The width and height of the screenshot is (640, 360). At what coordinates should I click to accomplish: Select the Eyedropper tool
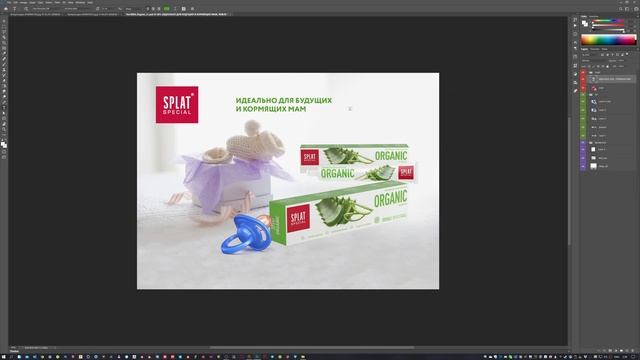pyautogui.click(x=4, y=53)
